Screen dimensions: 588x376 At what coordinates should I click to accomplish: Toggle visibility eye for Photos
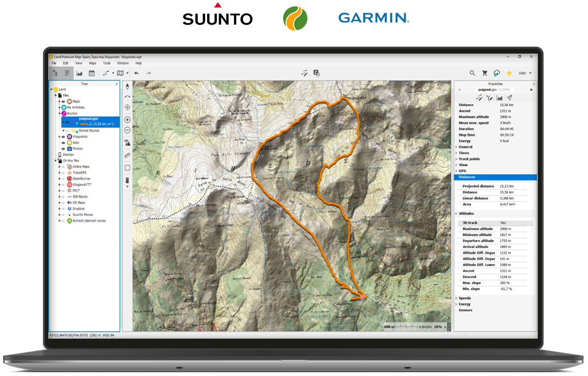coord(63,148)
